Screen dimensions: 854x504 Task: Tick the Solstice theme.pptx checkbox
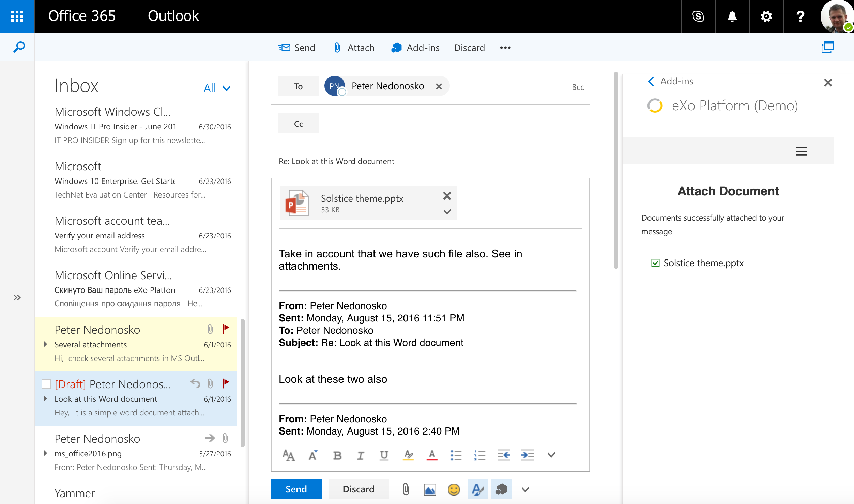tap(655, 263)
